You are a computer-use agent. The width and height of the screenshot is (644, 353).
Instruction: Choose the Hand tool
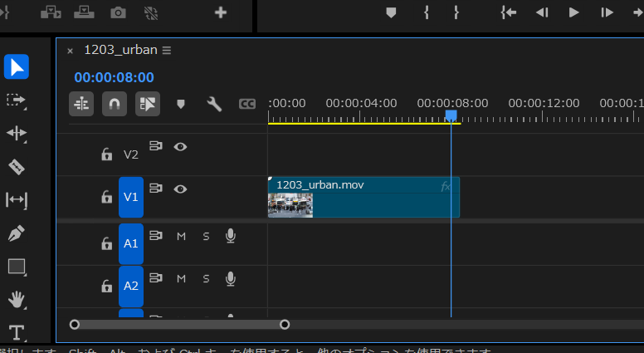click(17, 300)
